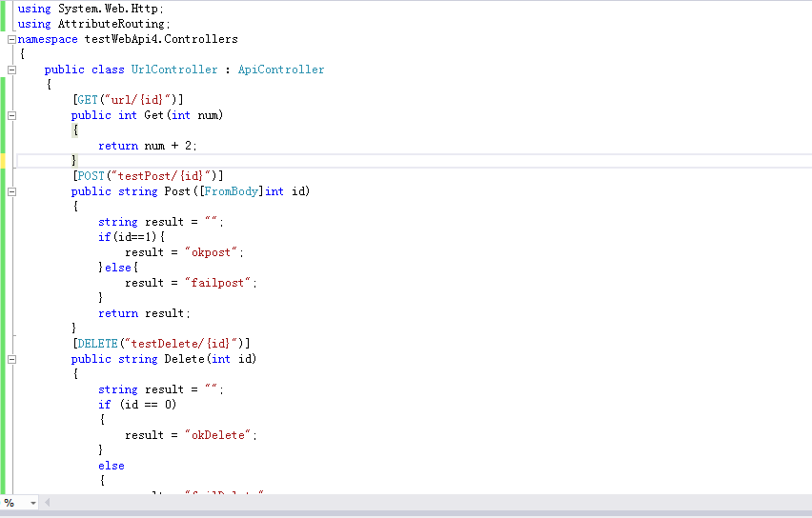Viewport: 812px width, 518px height.
Task: Click the FromBody attribute in Post
Action: pyautogui.click(x=231, y=191)
